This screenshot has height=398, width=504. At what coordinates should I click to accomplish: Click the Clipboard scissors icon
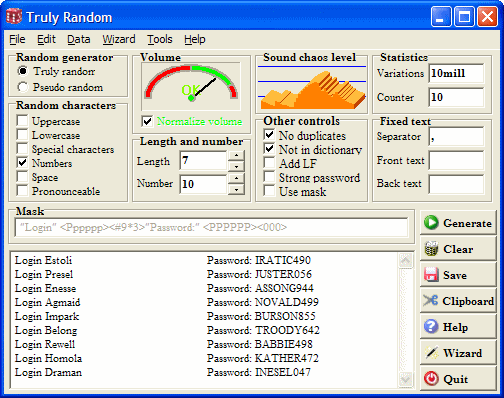[x=430, y=301]
